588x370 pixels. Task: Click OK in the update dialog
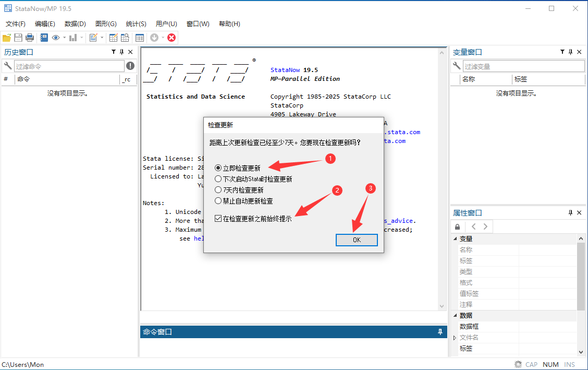[357, 240]
